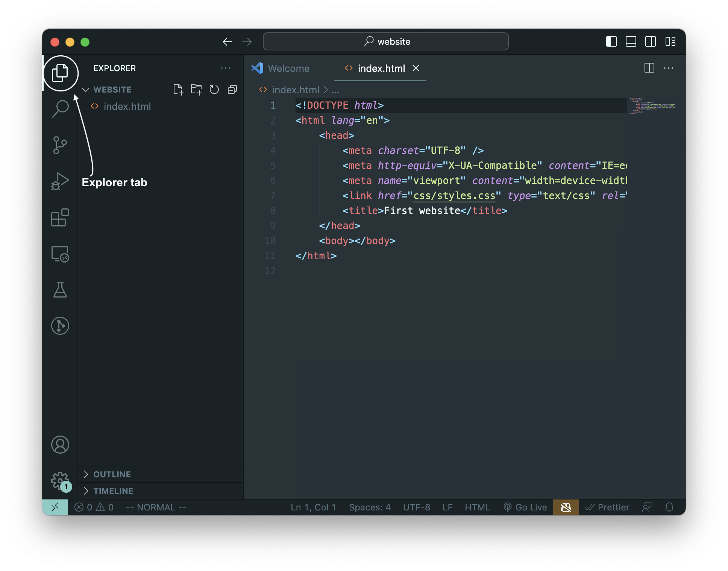Start Go Live server from status bar

pyautogui.click(x=525, y=507)
